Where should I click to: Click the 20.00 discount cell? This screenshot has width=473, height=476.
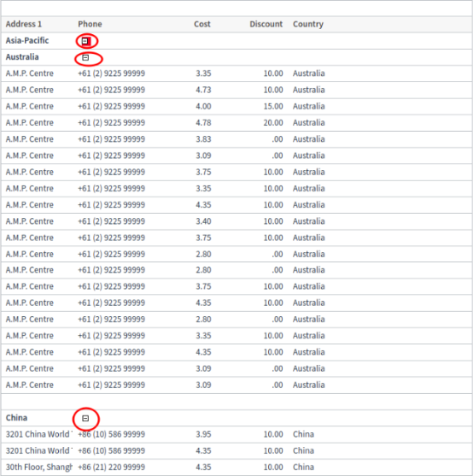(x=273, y=123)
